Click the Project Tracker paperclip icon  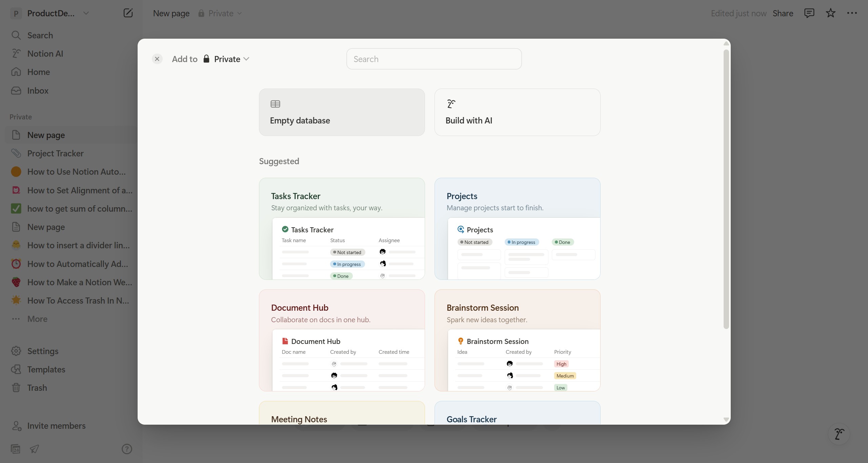[x=16, y=153]
